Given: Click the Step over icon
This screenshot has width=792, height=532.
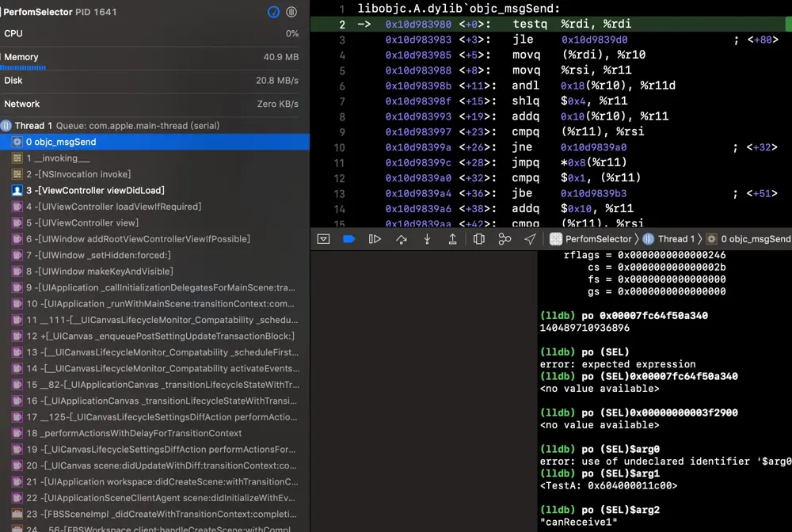Looking at the screenshot, I should (x=402, y=239).
